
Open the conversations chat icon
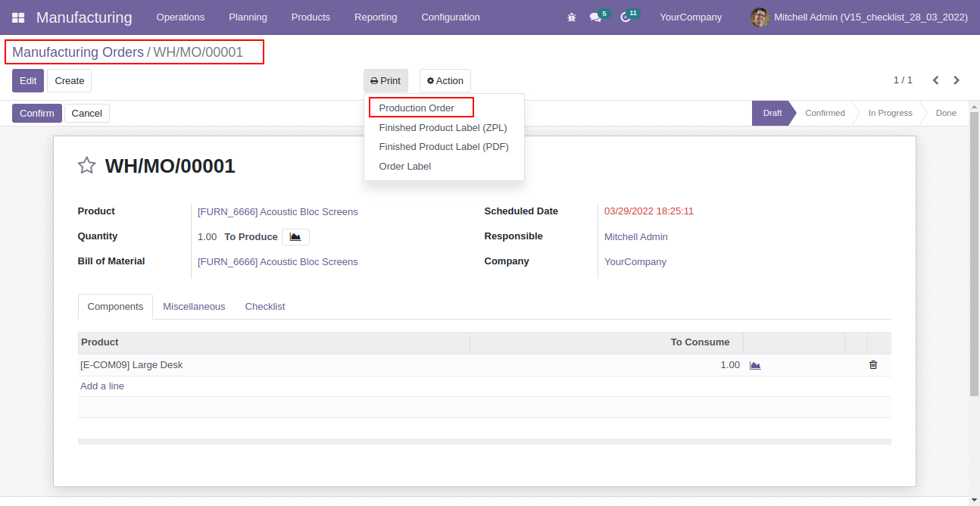595,17
